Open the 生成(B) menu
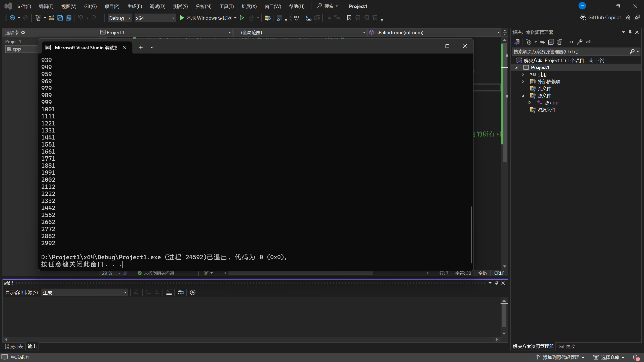Screen dimensions: 644x362 (134, 6)
